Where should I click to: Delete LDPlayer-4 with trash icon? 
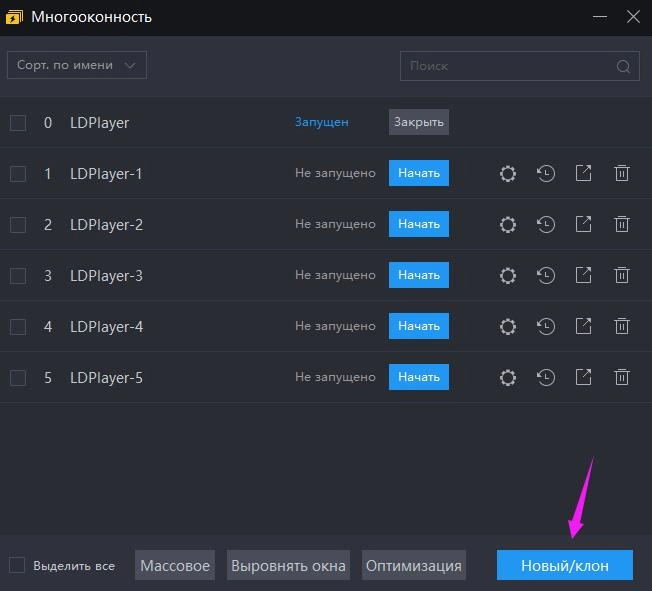pos(622,326)
